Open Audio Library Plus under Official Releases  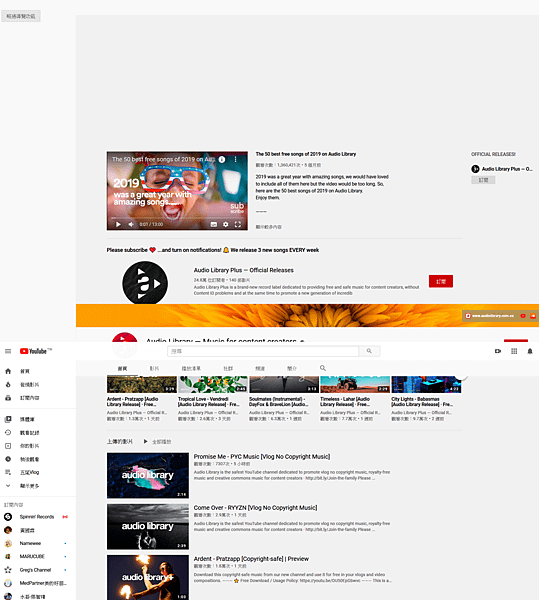click(502, 169)
